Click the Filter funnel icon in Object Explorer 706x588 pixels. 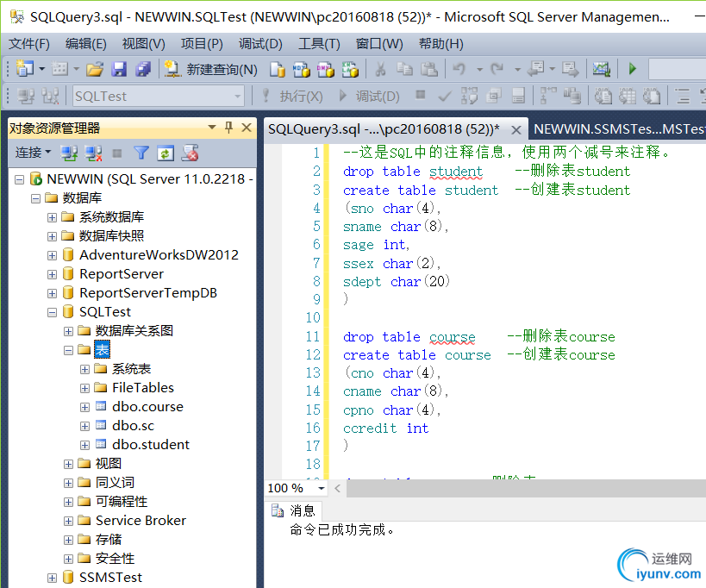coord(141,153)
